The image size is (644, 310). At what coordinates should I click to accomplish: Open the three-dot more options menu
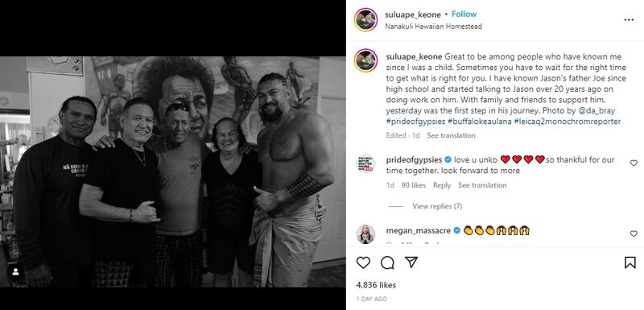point(629,19)
